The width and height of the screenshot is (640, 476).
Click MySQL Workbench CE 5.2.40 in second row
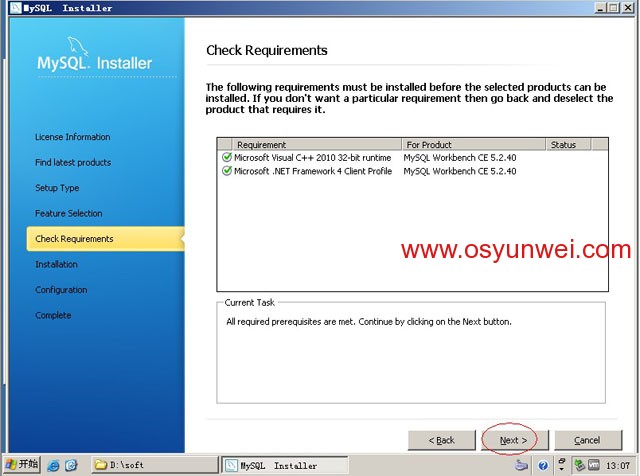pos(460,171)
